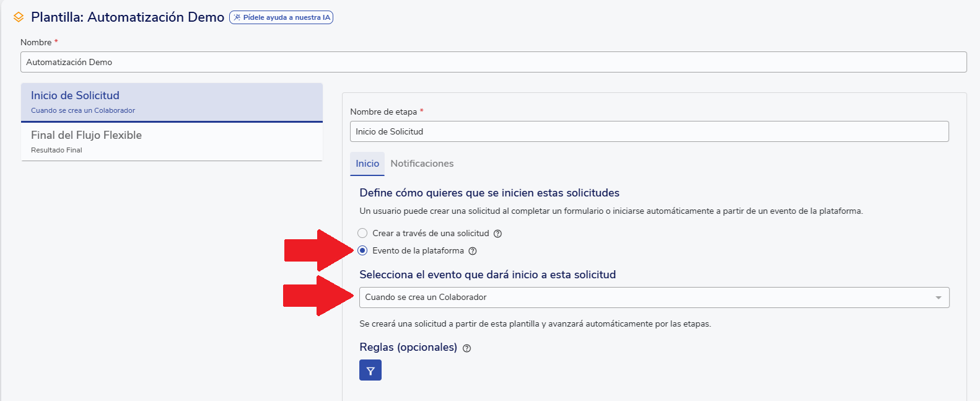Viewport: 980px width, 401px height.
Task: Click the event dropdown caret arrow
Action: pos(938,298)
